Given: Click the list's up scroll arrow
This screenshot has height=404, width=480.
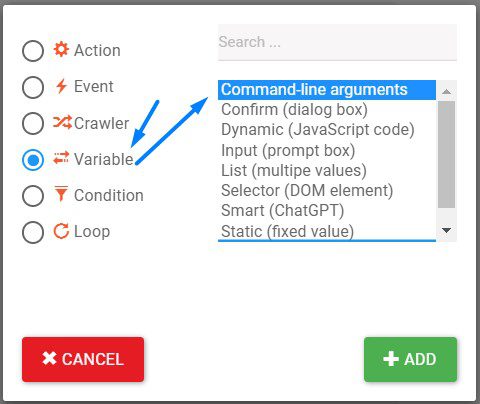Looking at the screenshot, I should (446, 91).
